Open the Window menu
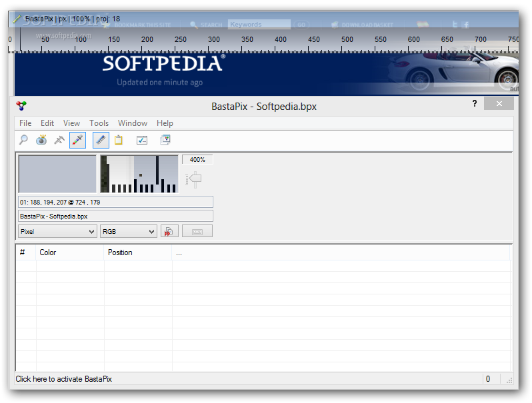 pyautogui.click(x=133, y=123)
